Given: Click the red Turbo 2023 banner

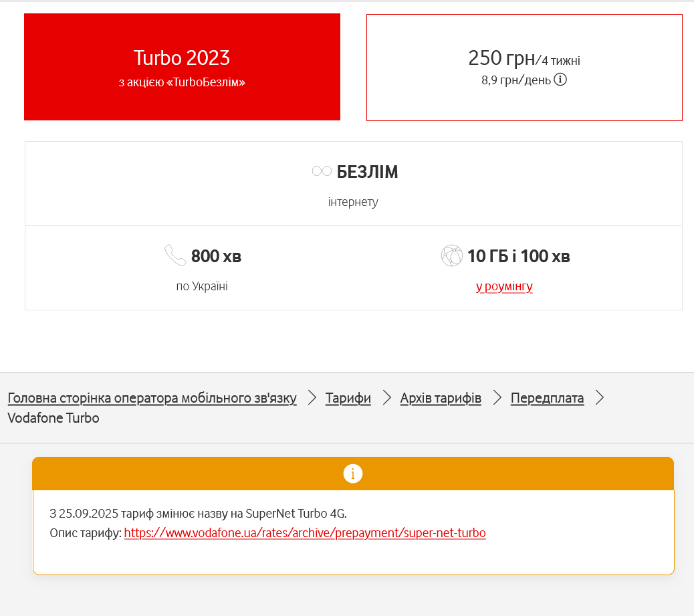Looking at the screenshot, I should point(181,66).
